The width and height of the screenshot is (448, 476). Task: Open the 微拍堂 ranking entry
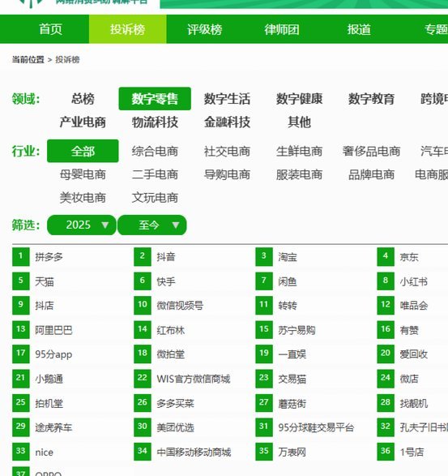[x=170, y=354]
